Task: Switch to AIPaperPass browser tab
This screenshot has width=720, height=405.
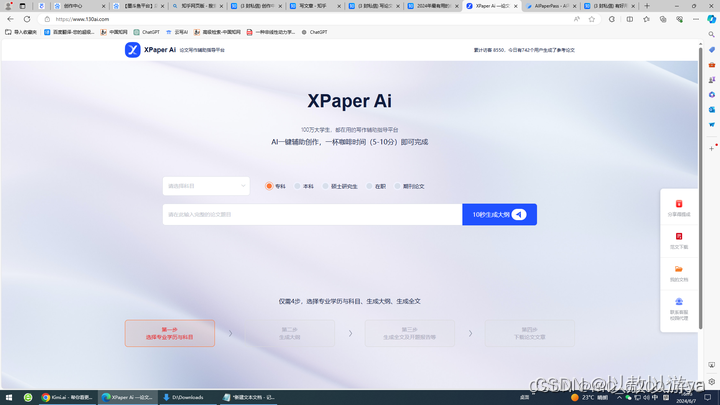Action: (549, 6)
